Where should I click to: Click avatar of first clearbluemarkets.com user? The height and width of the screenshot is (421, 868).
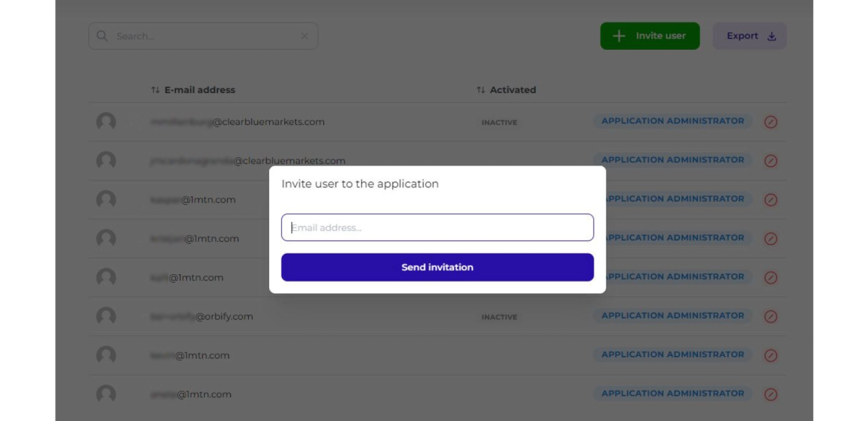pos(106,122)
